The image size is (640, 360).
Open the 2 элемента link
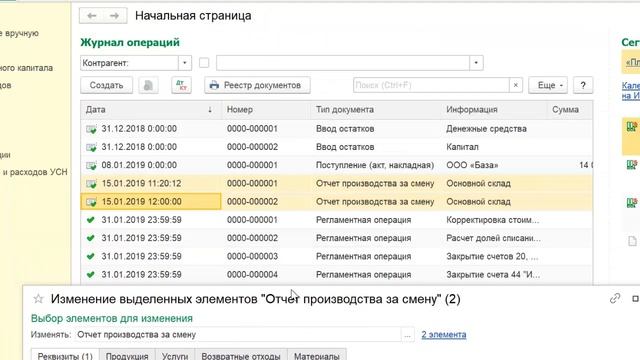[x=444, y=335]
